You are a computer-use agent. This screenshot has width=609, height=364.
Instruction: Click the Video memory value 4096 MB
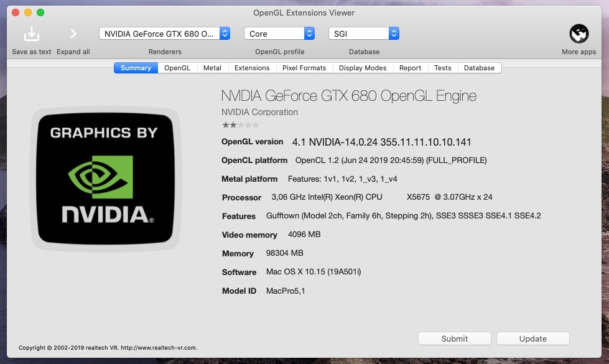304,234
